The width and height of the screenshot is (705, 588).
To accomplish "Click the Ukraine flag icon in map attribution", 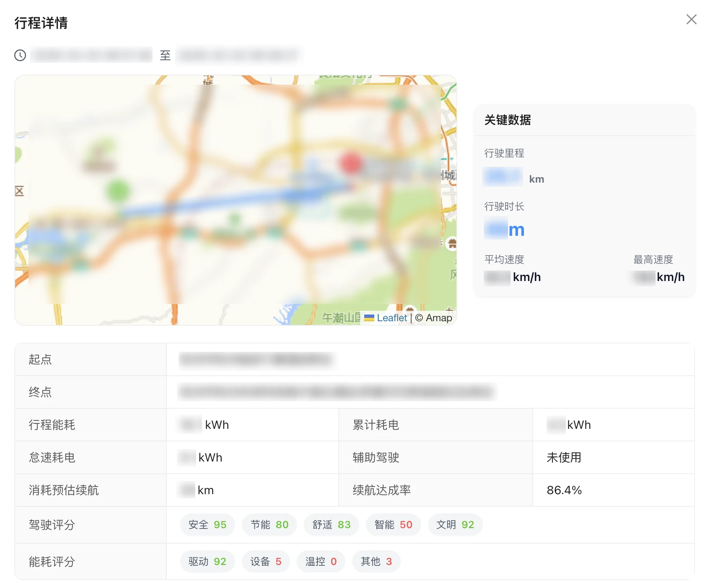I will 369,318.
